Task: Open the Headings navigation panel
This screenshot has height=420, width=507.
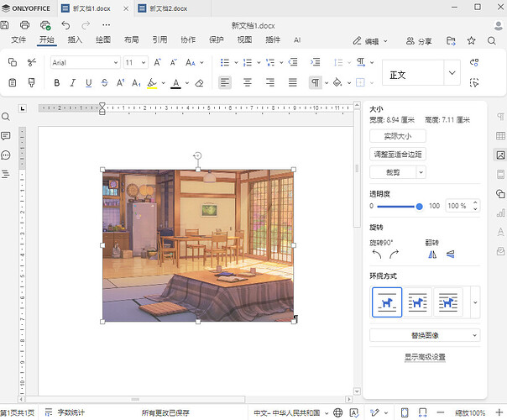Action: (6, 174)
